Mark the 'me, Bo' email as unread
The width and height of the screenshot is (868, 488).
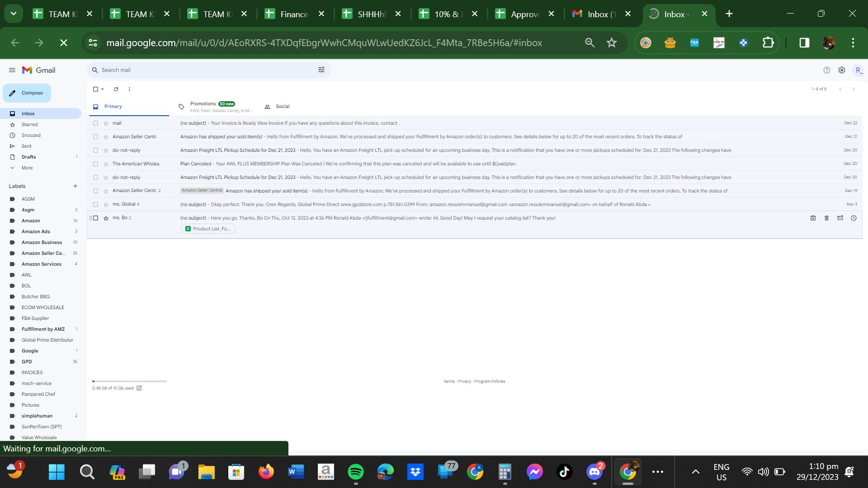pos(840,218)
